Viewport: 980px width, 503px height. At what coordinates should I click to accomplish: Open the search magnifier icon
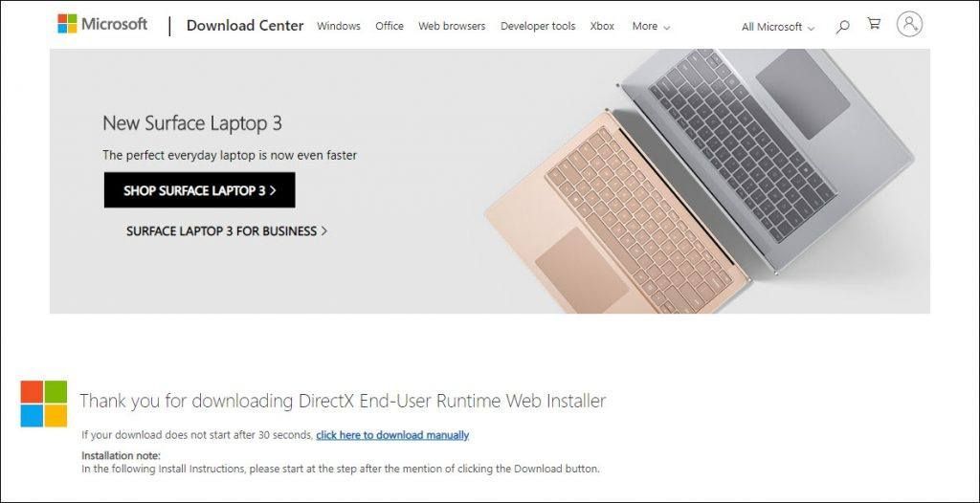click(842, 26)
